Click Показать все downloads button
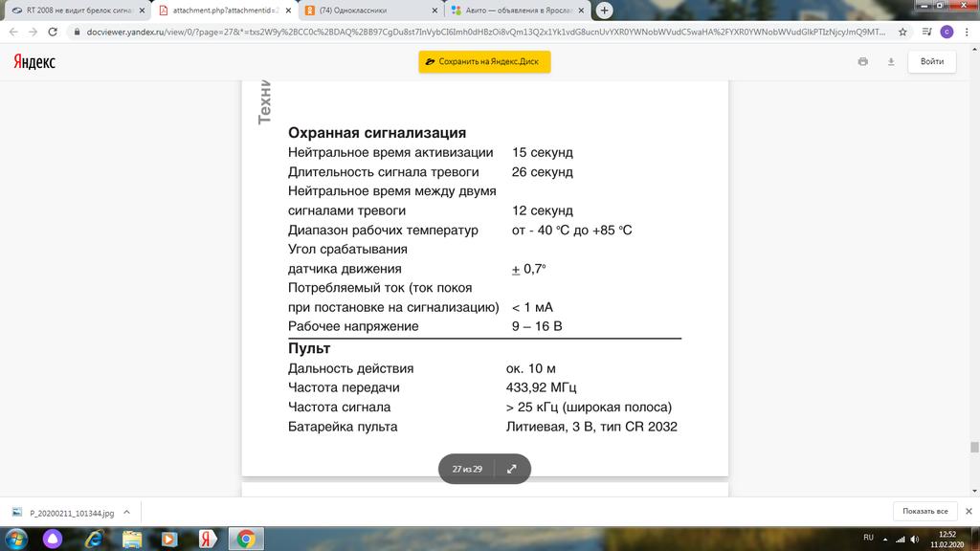This screenshot has height=551, width=980. click(924, 511)
